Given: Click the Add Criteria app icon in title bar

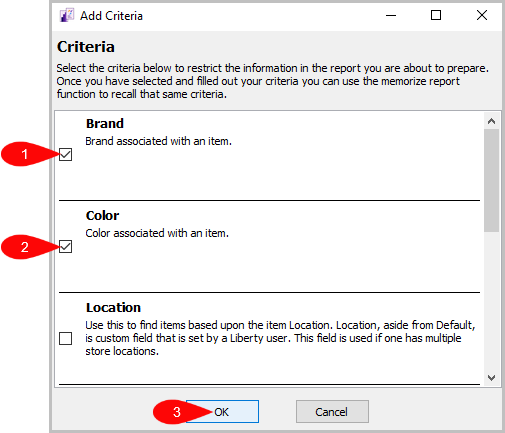Looking at the screenshot, I should coord(66,15).
